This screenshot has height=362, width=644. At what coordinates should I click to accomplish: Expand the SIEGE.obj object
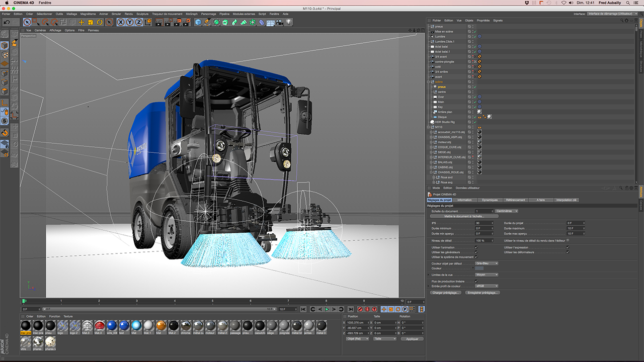pyautogui.click(x=431, y=152)
